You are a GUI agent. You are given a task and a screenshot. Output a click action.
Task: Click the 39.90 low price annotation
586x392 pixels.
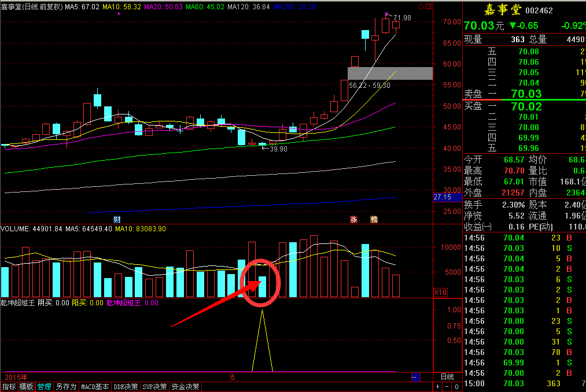point(278,149)
